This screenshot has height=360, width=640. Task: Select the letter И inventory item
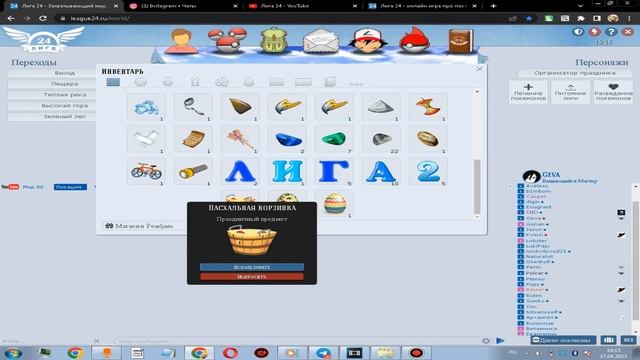click(287, 171)
